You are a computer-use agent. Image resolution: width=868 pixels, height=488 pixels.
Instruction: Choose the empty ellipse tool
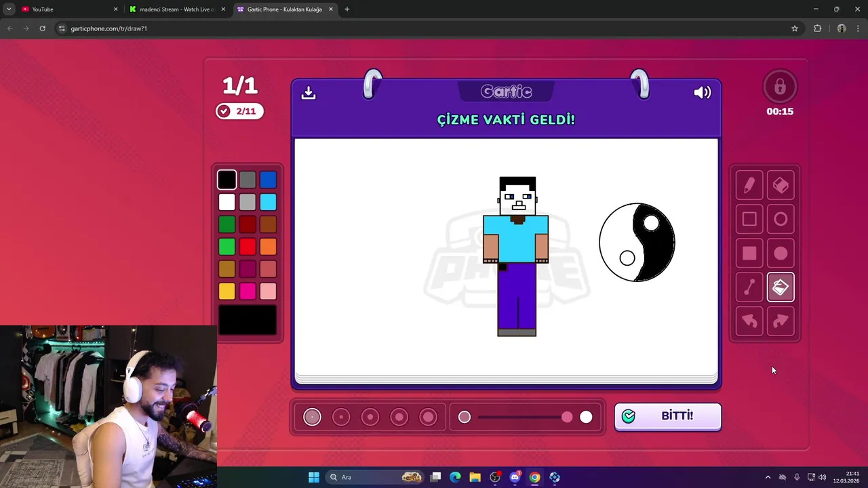pyautogui.click(x=781, y=219)
